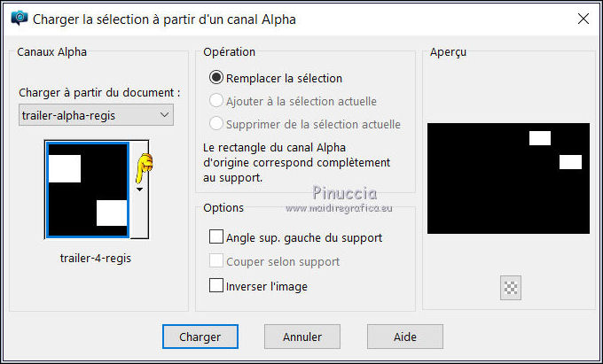The width and height of the screenshot is (603, 364).
Task: Click the camera app icon in title bar
Action: (17, 18)
